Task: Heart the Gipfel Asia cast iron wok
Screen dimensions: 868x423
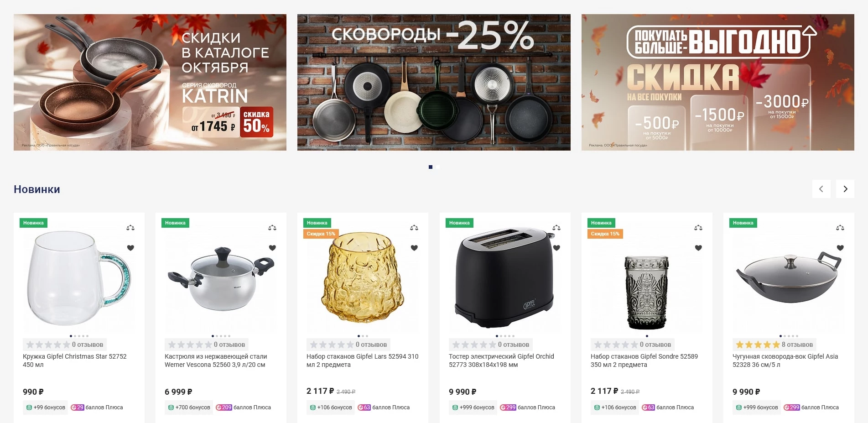Action: tap(840, 248)
